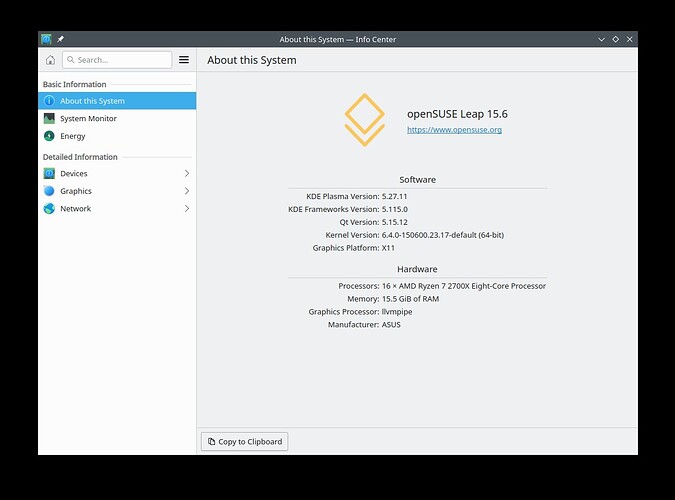Click the Detailed Information section label
Image resolution: width=675 pixels, height=500 pixels.
tap(80, 157)
